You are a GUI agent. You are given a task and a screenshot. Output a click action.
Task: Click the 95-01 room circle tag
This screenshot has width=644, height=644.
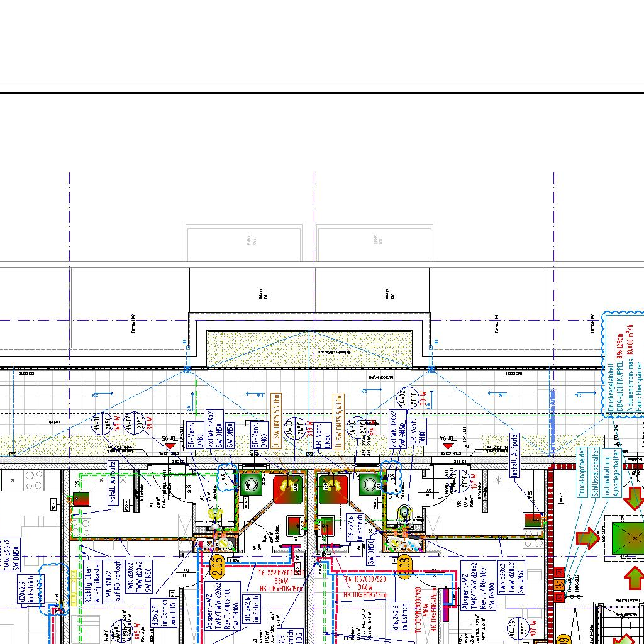[101, 424]
